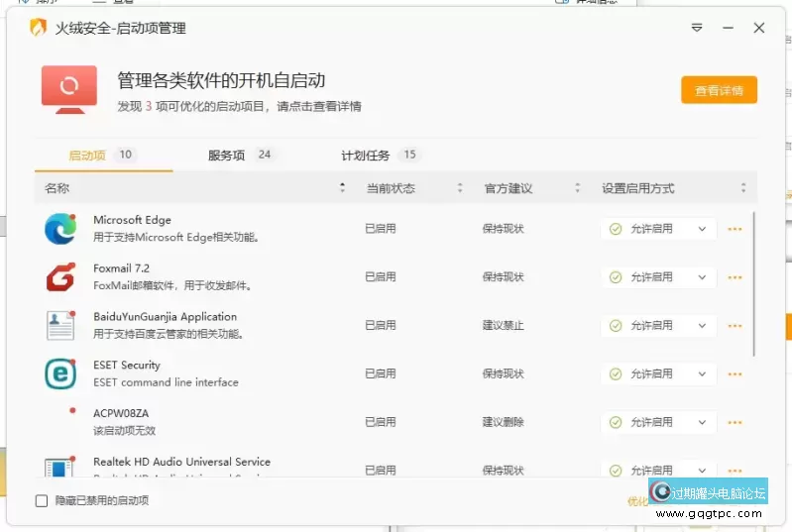Click the Foxmail 7.2 app icon
Screen dimensions: 792x532
60,277
